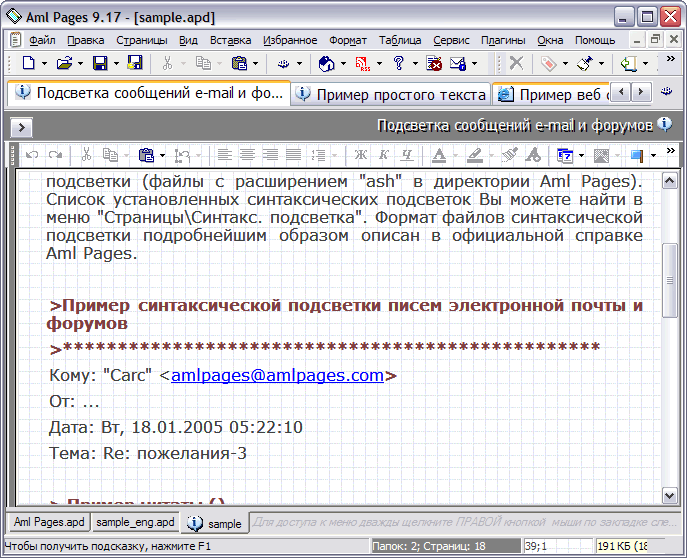Redo with editor toolbar redo arrow
Screen dimensions: 687x558
(55, 155)
